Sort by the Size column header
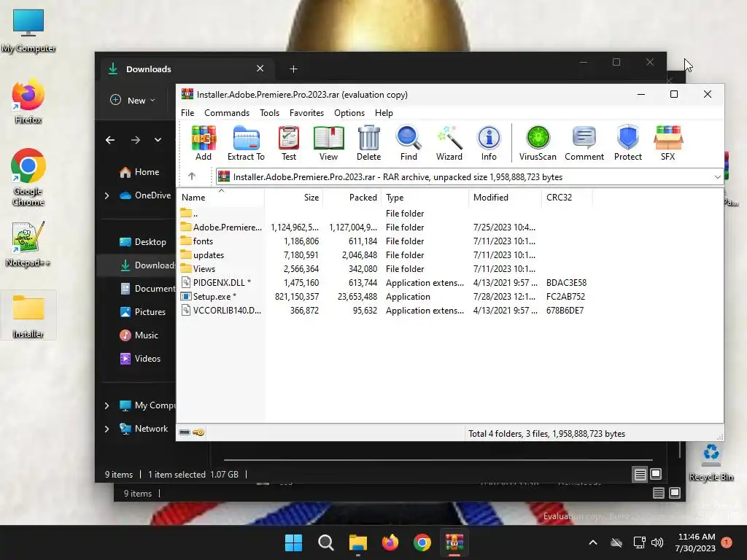 pyautogui.click(x=294, y=197)
